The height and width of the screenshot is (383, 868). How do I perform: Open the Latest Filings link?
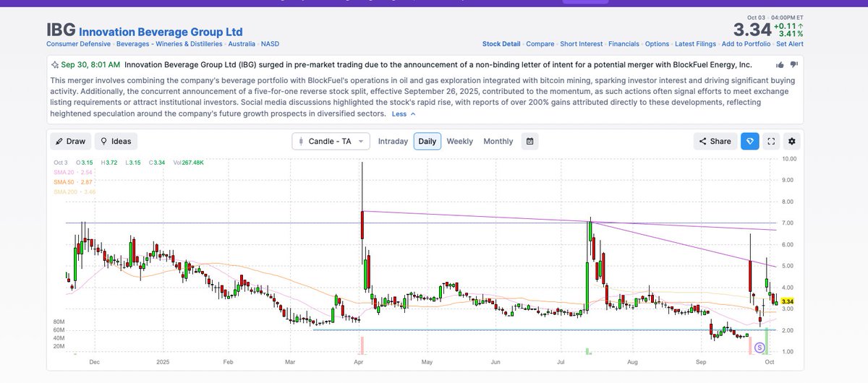click(696, 44)
